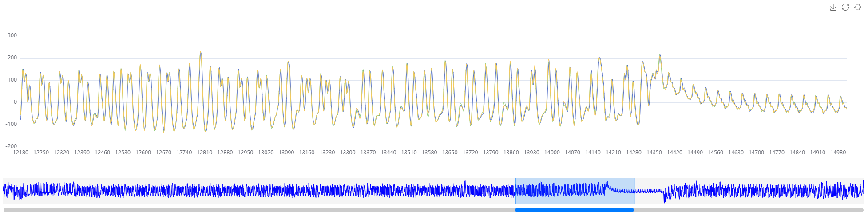Screen dimensions: 868x219
Task: Click the dashed hexagon zoom-reset icon
Action: click(858, 7)
